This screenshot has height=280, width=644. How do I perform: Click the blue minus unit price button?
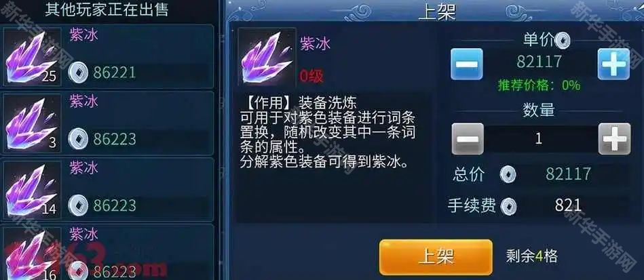pyautogui.click(x=467, y=64)
